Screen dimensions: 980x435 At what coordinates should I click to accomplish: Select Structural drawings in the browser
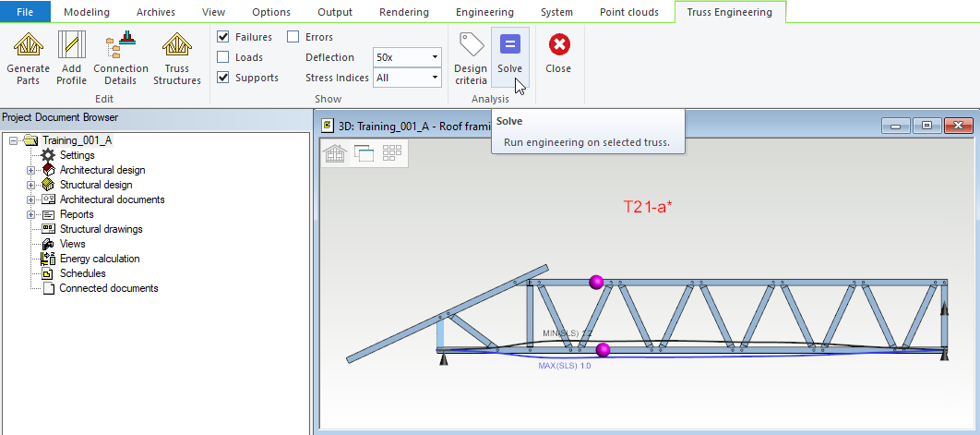point(101,229)
